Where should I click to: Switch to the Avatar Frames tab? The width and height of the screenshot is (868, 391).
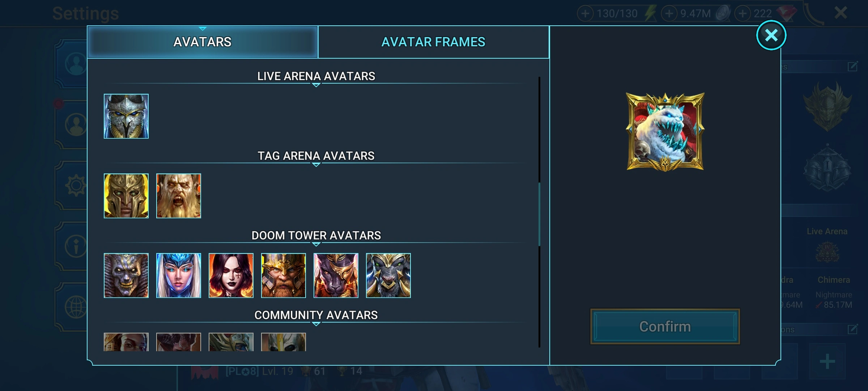click(433, 42)
